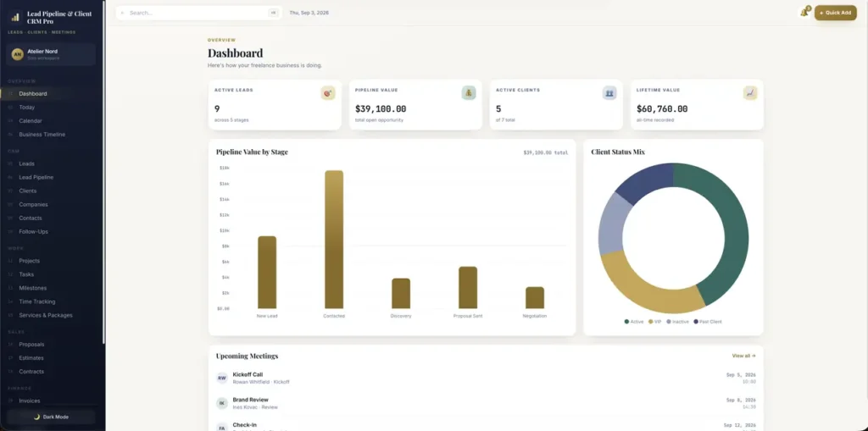Screen dimensions: 868x431
Task: Click the $39,100.00 pipeline value figure
Action: coord(381,109)
